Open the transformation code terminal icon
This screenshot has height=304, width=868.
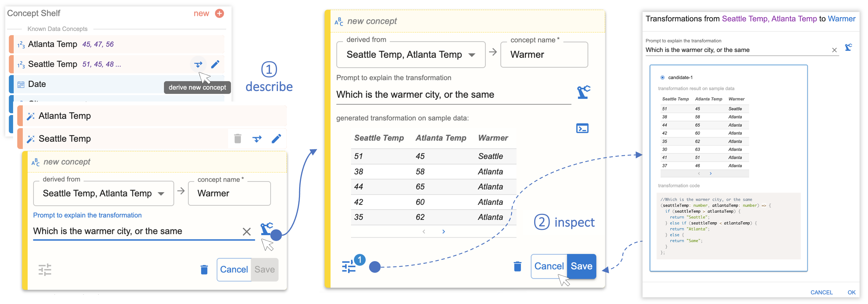pos(582,128)
